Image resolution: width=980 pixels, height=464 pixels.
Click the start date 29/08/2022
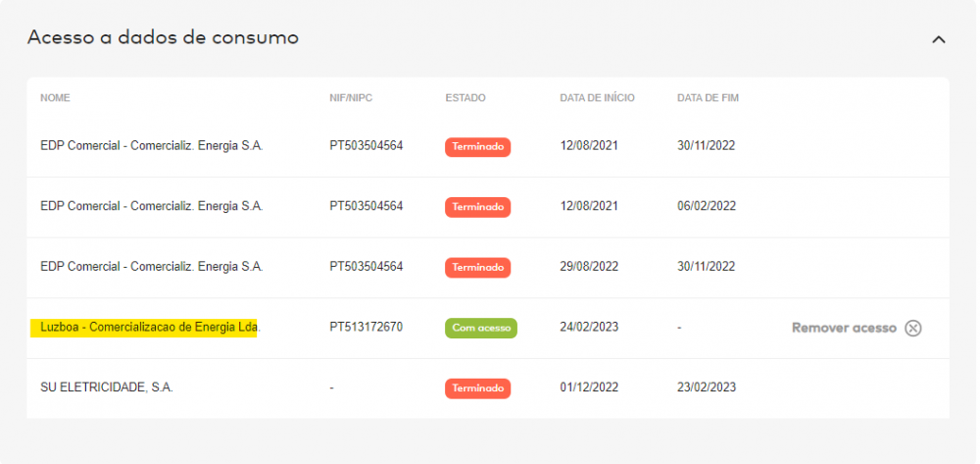589,267
